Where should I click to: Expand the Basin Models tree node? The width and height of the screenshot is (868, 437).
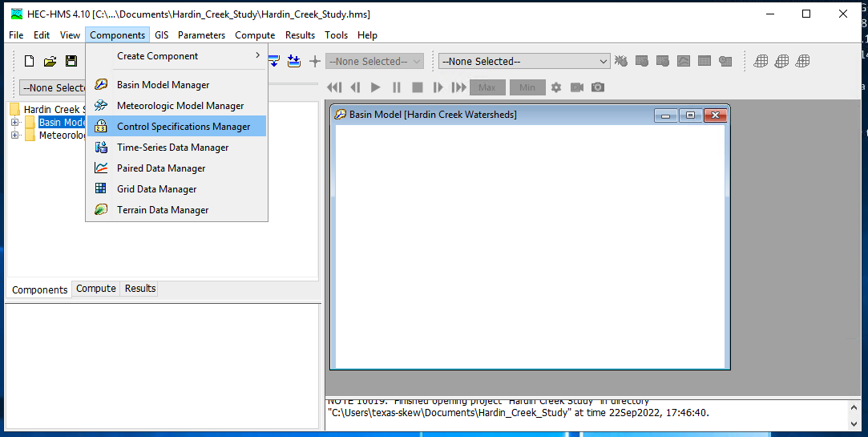tap(15, 123)
